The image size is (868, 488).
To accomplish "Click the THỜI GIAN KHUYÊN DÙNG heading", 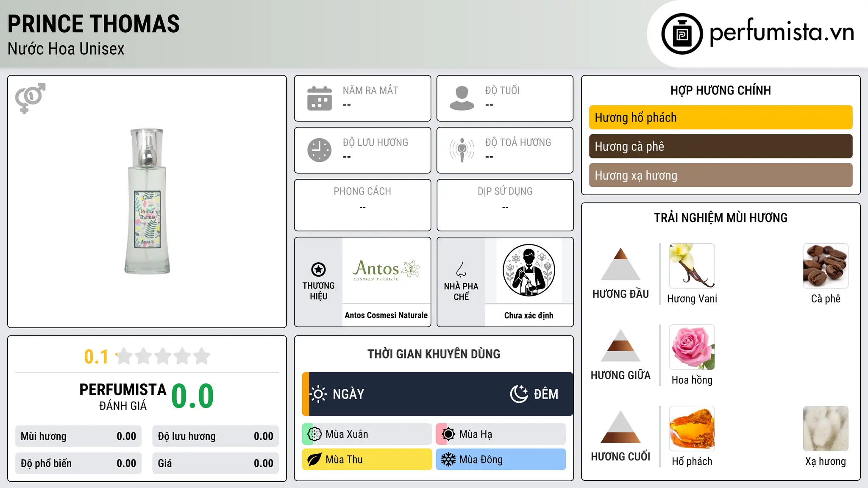I will pyautogui.click(x=434, y=354).
